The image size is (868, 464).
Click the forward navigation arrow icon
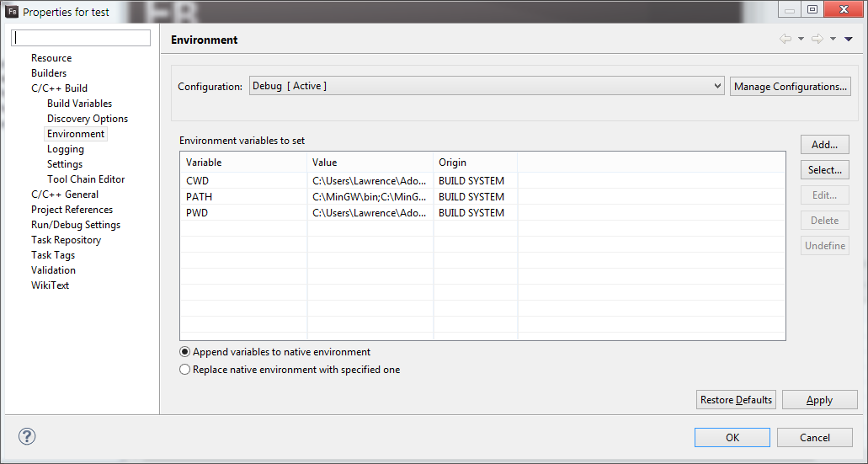pos(817,39)
